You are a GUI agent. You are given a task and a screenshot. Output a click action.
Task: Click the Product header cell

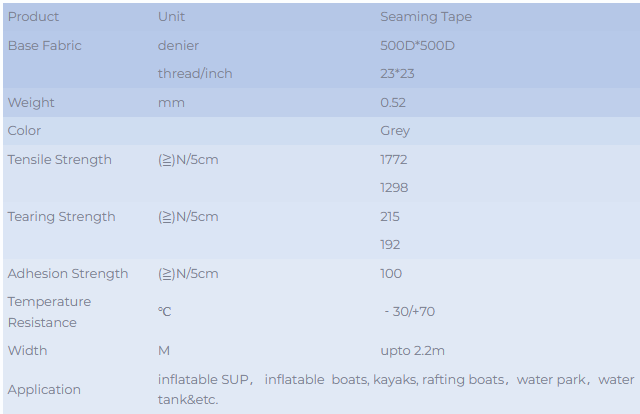(33, 17)
